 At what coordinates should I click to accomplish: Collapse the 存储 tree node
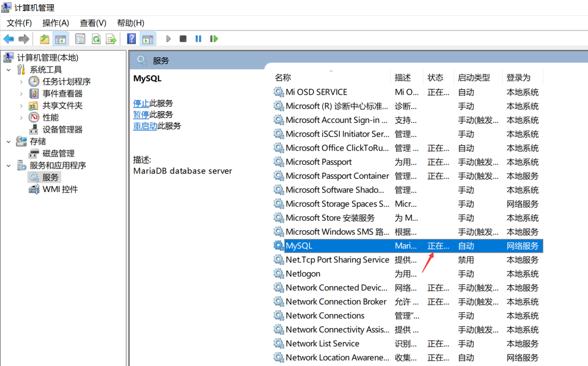point(9,142)
